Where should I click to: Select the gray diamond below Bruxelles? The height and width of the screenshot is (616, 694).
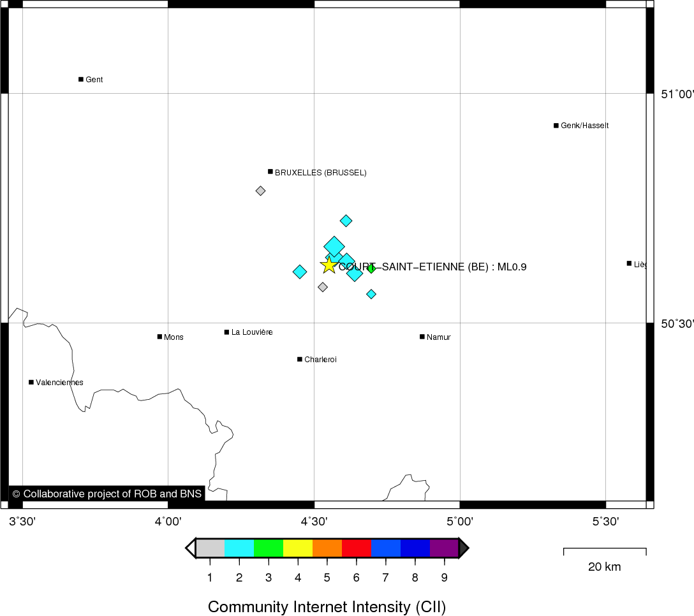(x=260, y=191)
